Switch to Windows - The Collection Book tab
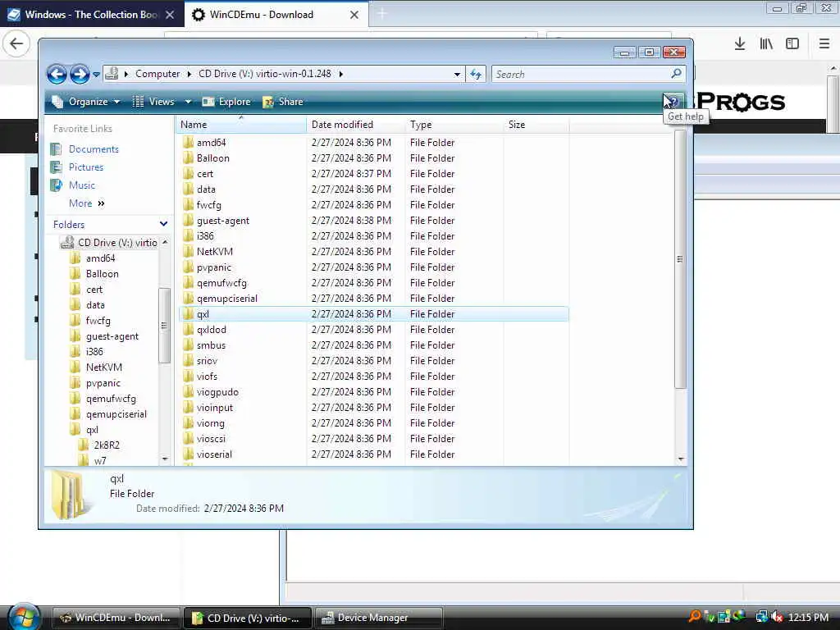 91,15
